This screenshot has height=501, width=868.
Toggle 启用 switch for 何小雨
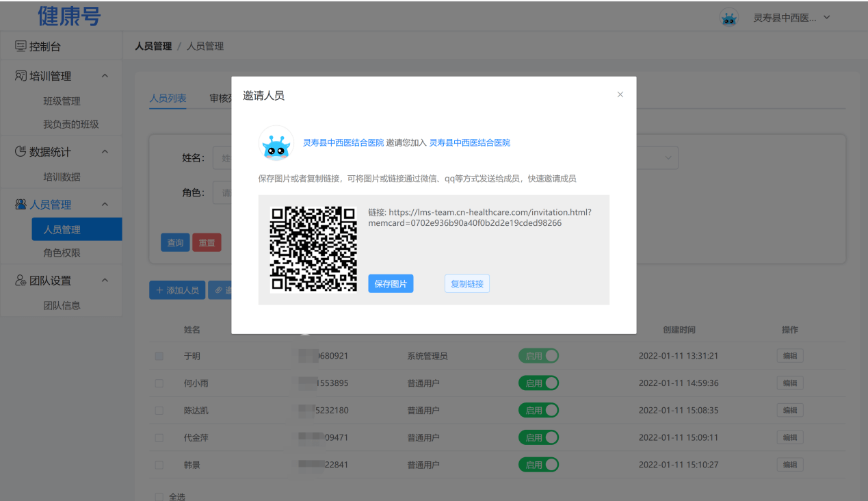(x=538, y=383)
